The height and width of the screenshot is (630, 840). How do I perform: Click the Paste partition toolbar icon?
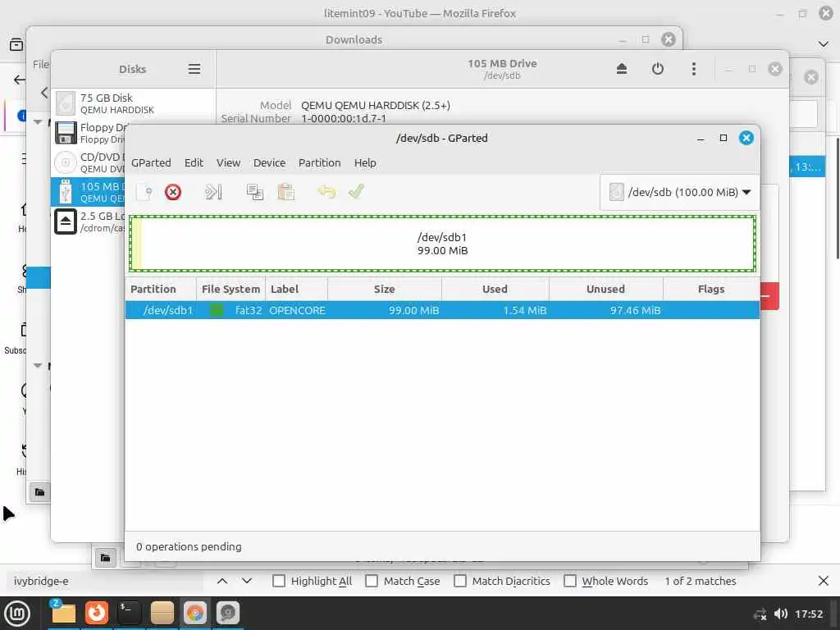(285, 192)
